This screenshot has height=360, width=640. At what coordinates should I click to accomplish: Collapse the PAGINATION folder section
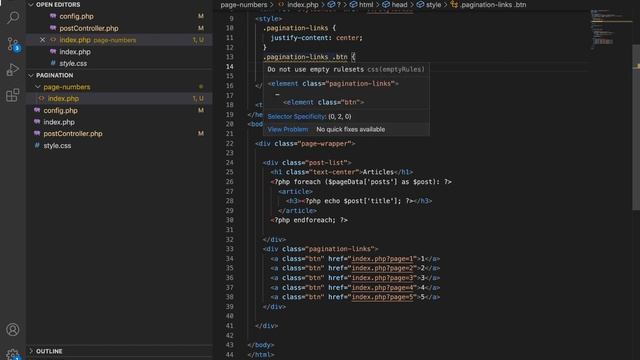[x=31, y=76]
